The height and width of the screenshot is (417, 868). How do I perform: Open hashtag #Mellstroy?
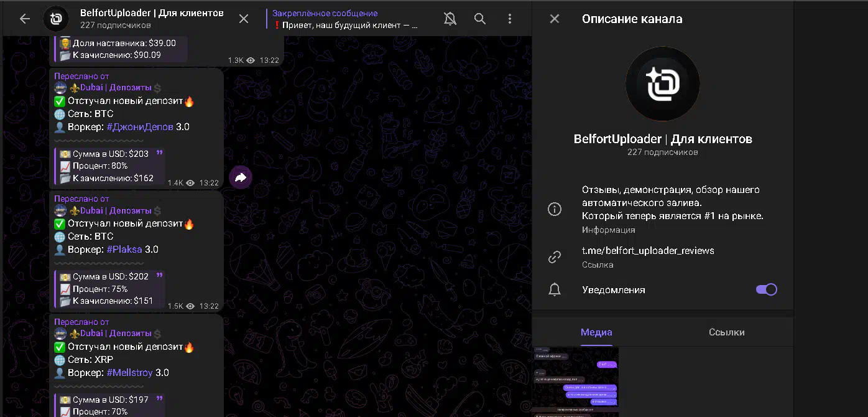[x=129, y=373]
